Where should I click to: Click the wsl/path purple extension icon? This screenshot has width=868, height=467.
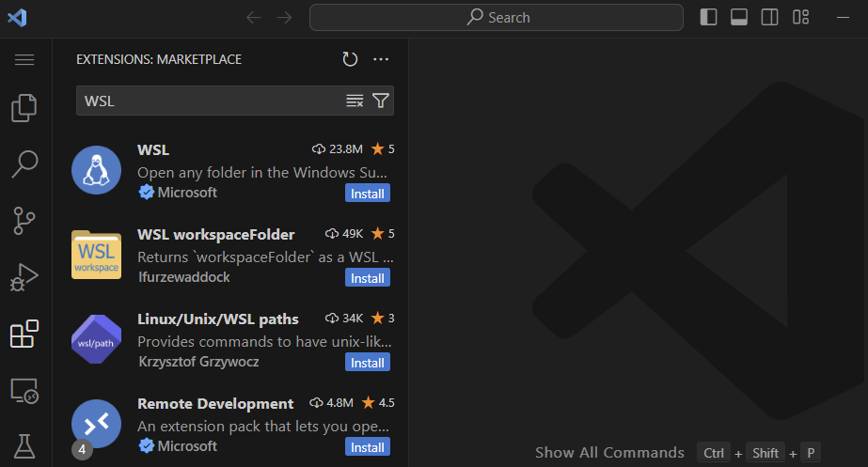coord(96,339)
